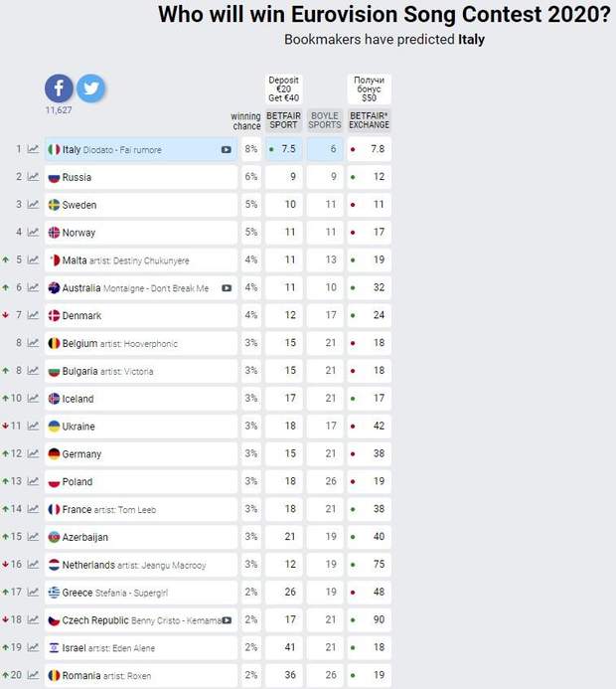The height and width of the screenshot is (689, 616).
Task: Open the odds history chart for Russia
Action: (34, 177)
